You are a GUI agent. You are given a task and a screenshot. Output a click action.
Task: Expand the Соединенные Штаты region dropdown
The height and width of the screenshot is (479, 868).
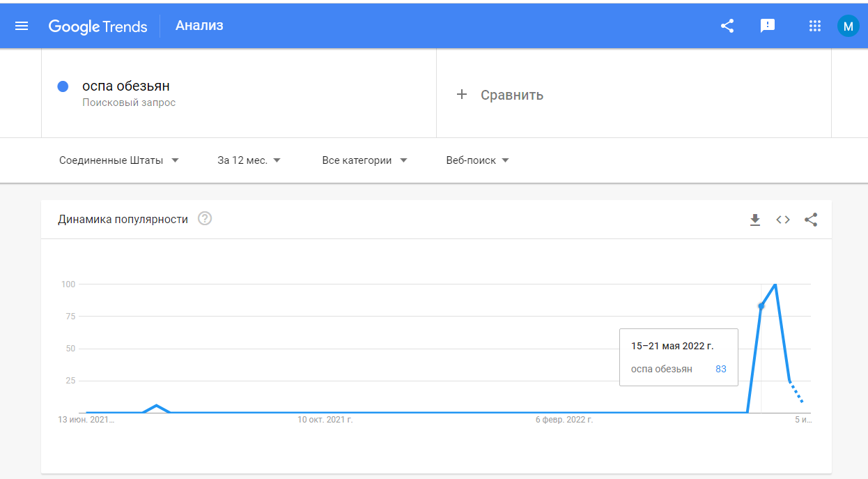(x=119, y=160)
